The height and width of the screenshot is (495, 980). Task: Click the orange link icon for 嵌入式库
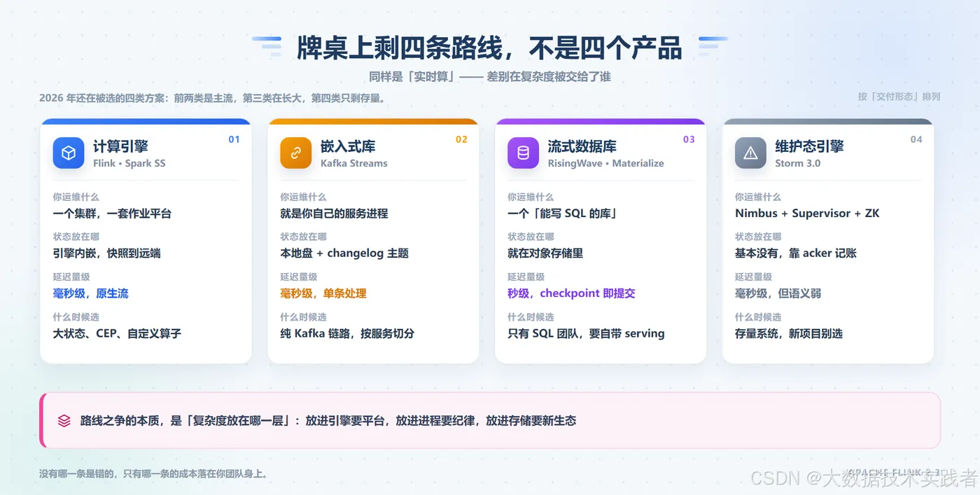point(296,153)
